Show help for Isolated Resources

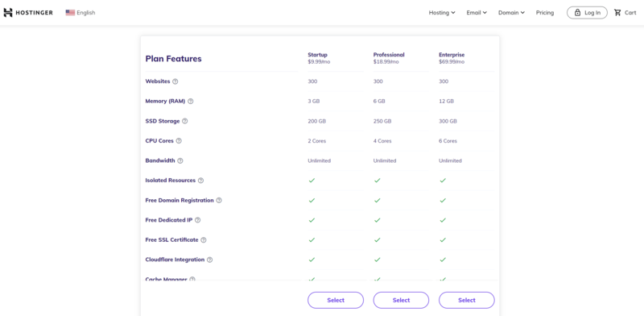200,181
